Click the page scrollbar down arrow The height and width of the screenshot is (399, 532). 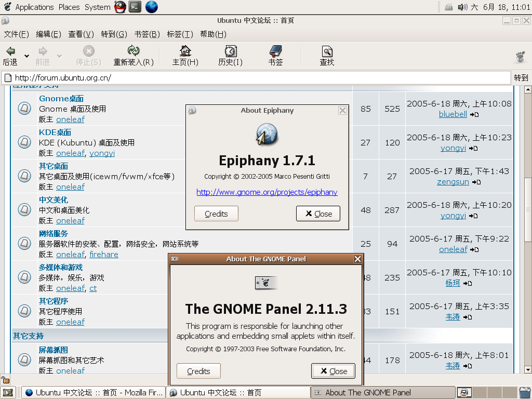tap(528, 370)
